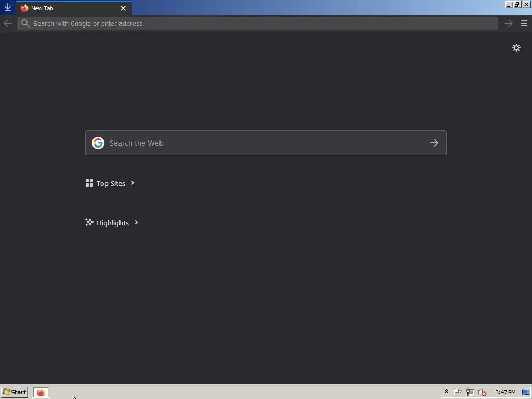Submit web search with arrow button
The image size is (532, 399).
point(434,143)
